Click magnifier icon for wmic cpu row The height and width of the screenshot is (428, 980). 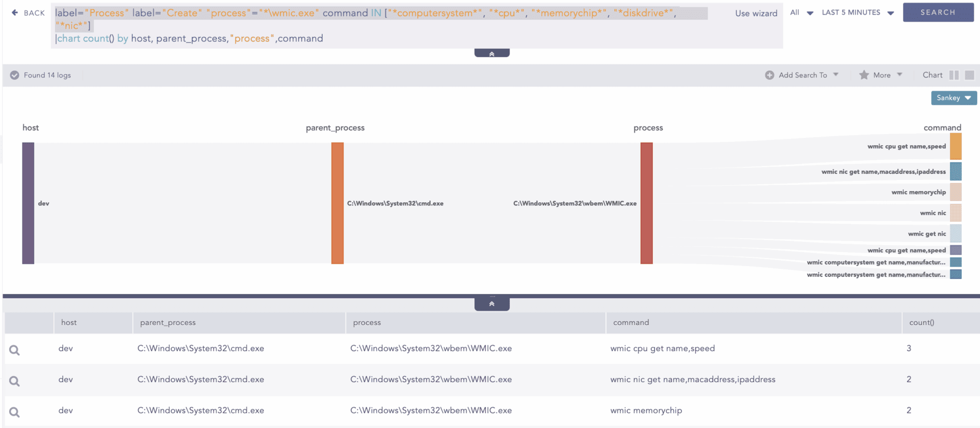pos(14,350)
